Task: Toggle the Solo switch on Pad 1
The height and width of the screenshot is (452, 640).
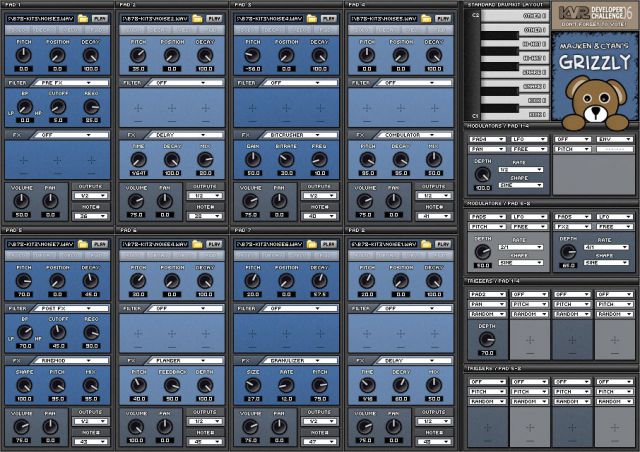Action: [x=18, y=30]
